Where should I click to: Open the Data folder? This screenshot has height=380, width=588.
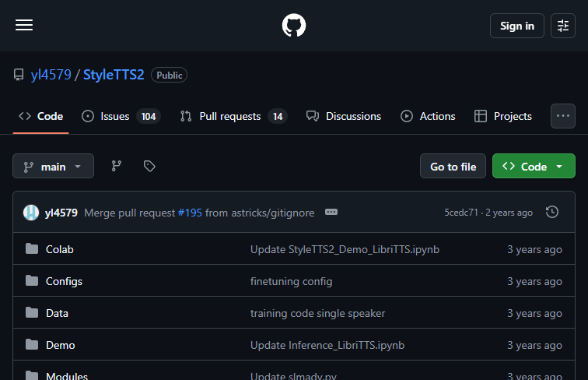click(57, 313)
